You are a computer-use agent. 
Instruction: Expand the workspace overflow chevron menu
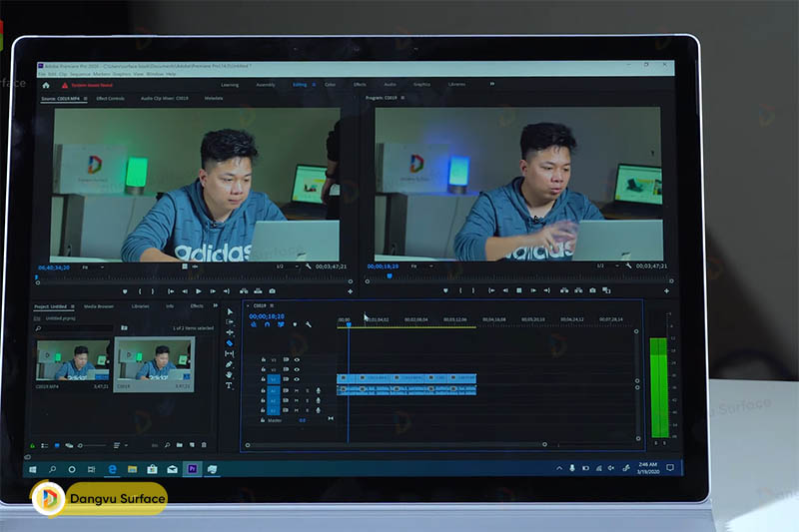coord(491,85)
